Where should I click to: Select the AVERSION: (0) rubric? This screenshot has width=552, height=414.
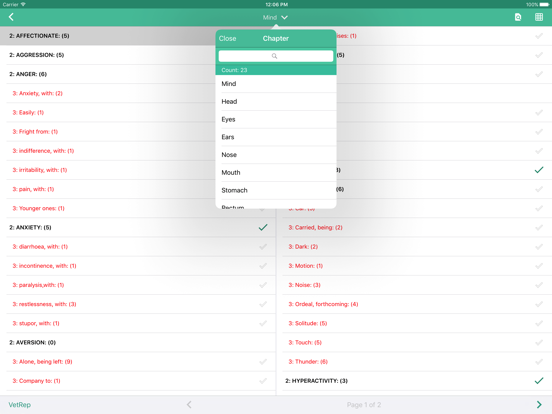coord(32,343)
